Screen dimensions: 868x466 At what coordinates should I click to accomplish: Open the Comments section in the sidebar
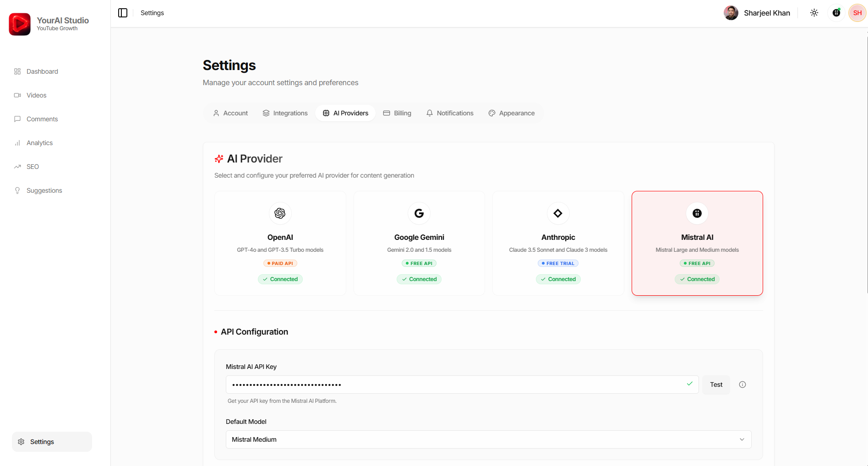[x=42, y=119]
